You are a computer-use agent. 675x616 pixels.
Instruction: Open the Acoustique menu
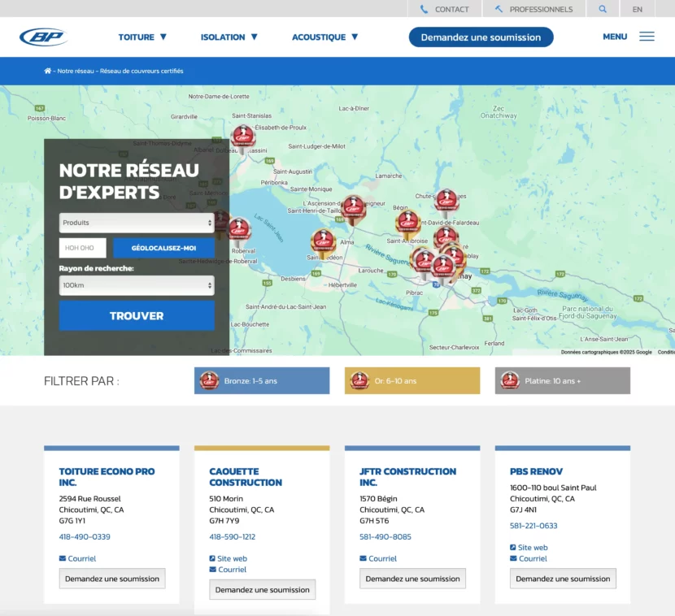324,37
